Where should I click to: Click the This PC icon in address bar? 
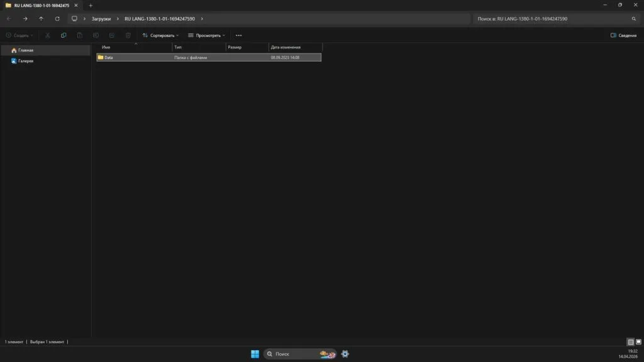click(74, 19)
